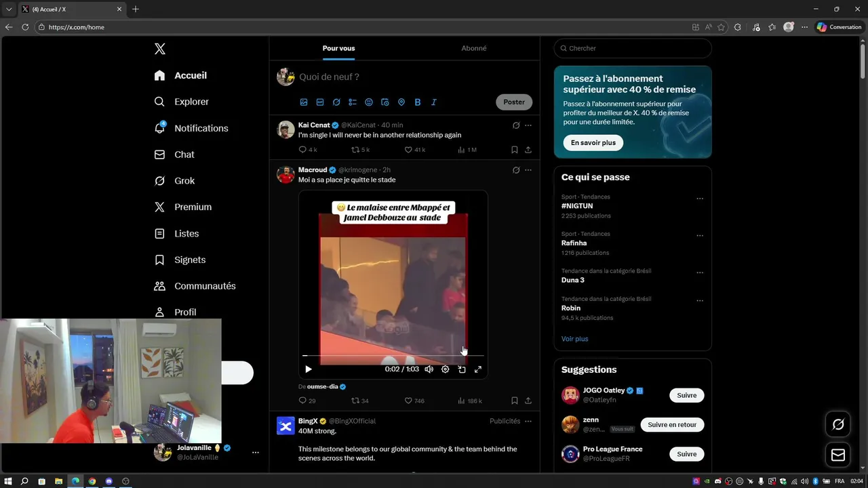Like Kai Cenat's post
This screenshot has width=868, height=488.
pos(414,150)
